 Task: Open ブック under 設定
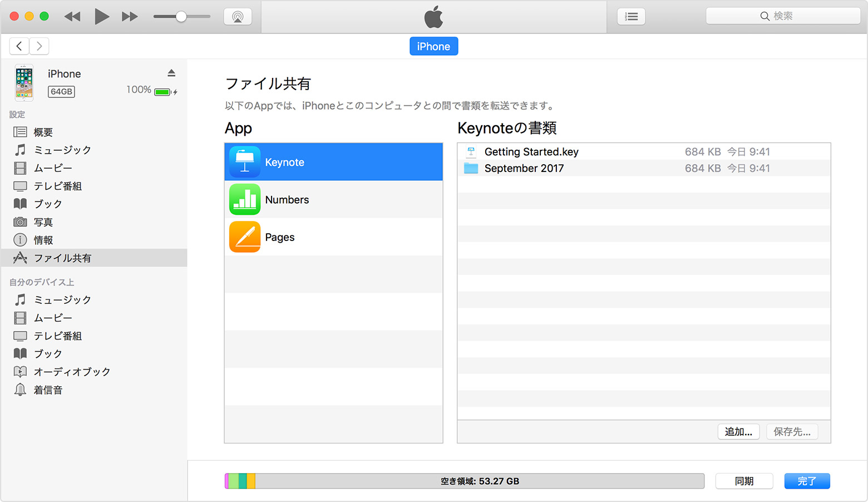pyautogui.click(x=93, y=204)
